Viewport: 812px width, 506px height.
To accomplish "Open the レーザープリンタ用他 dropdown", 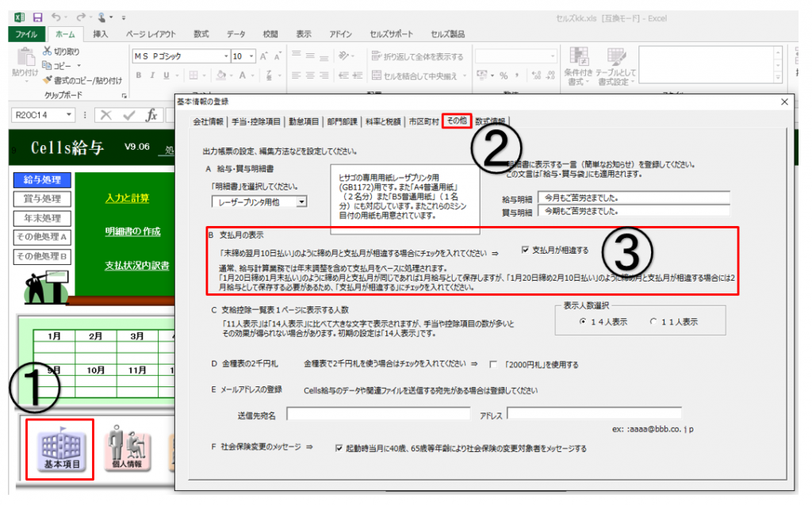I will (x=301, y=202).
